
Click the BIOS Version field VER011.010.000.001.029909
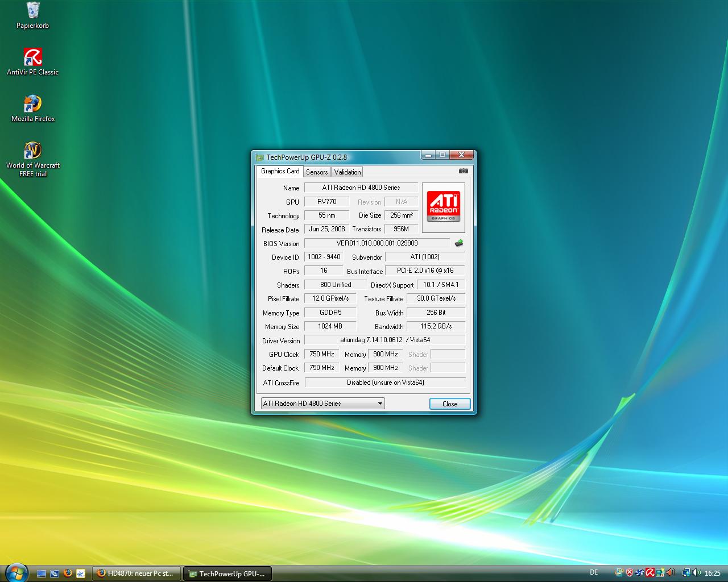(x=377, y=243)
